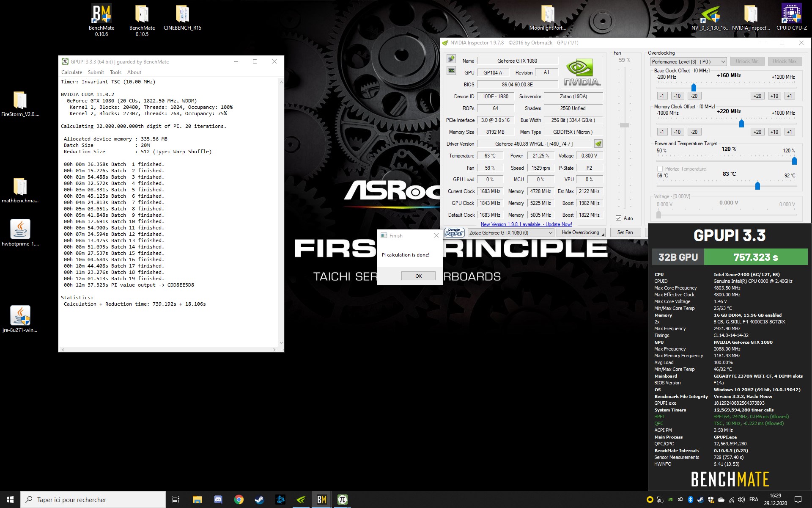Viewport: 812px width, 508px height.
Task: Open MoonlightPort folder on desktop
Action: [548, 18]
